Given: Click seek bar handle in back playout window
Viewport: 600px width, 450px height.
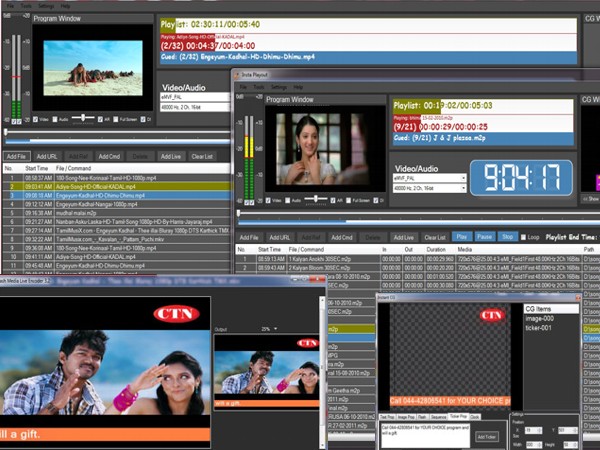Looking at the screenshot, I should pos(6,132).
